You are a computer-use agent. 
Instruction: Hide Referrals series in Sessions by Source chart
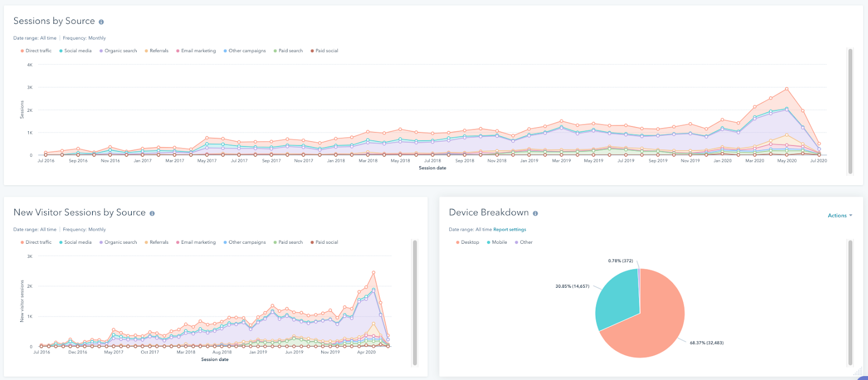(156, 51)
